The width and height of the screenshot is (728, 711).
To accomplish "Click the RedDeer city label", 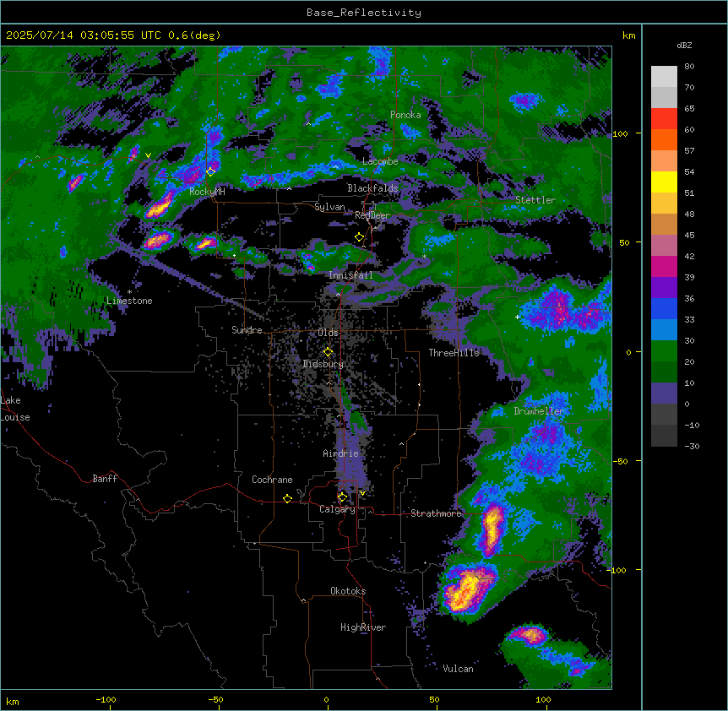I will click(372, 215).
